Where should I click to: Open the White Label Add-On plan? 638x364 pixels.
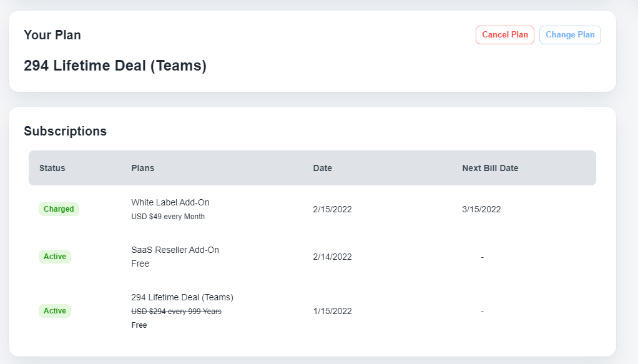(170, 202)
